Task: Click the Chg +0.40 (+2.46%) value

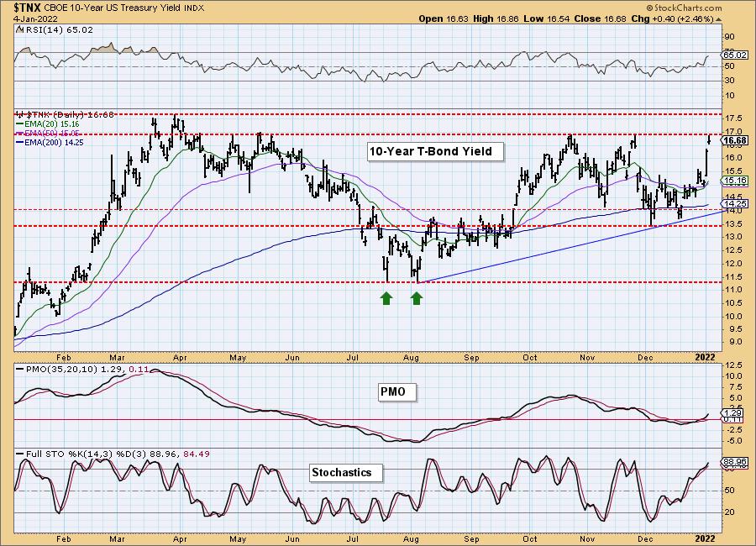Action: (x=672, y=18)
